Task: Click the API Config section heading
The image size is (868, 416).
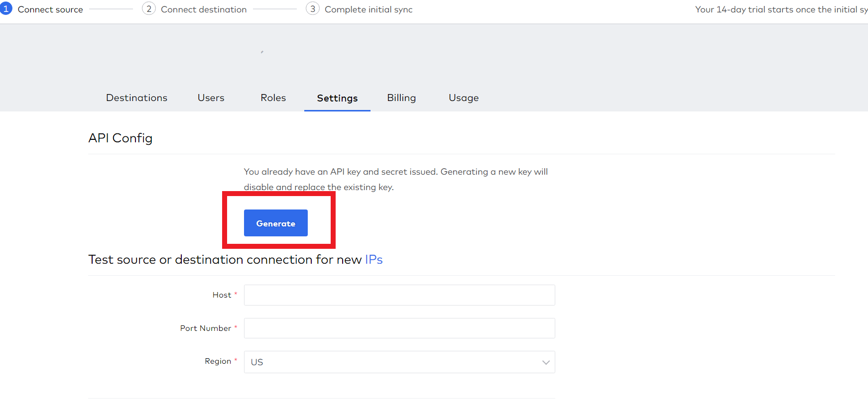Action: click(121, 138)
